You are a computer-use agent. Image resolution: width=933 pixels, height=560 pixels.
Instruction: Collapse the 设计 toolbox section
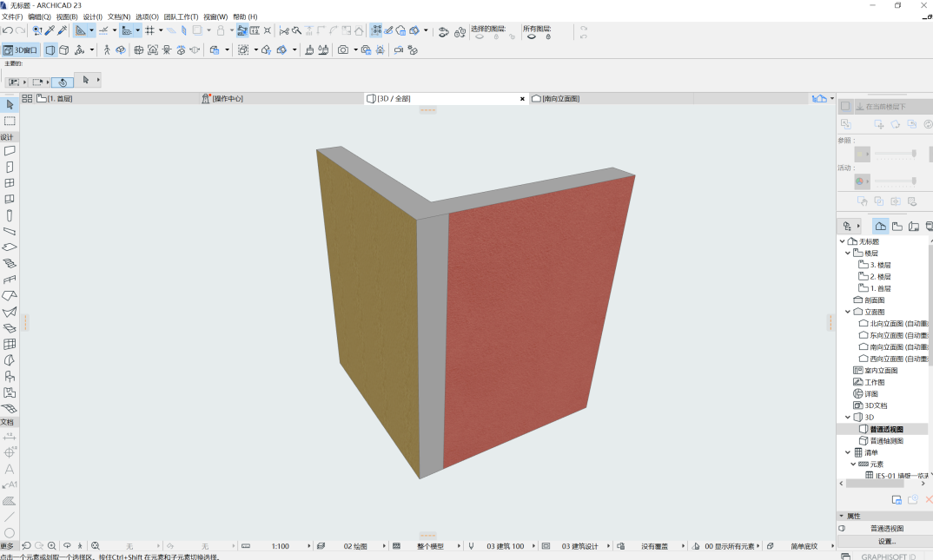tap(10, 136)
